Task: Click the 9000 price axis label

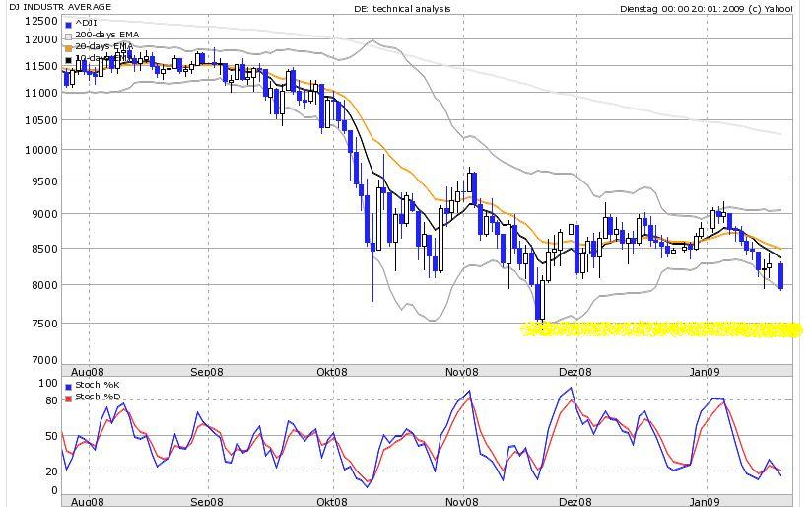Action: coord(44,214)
